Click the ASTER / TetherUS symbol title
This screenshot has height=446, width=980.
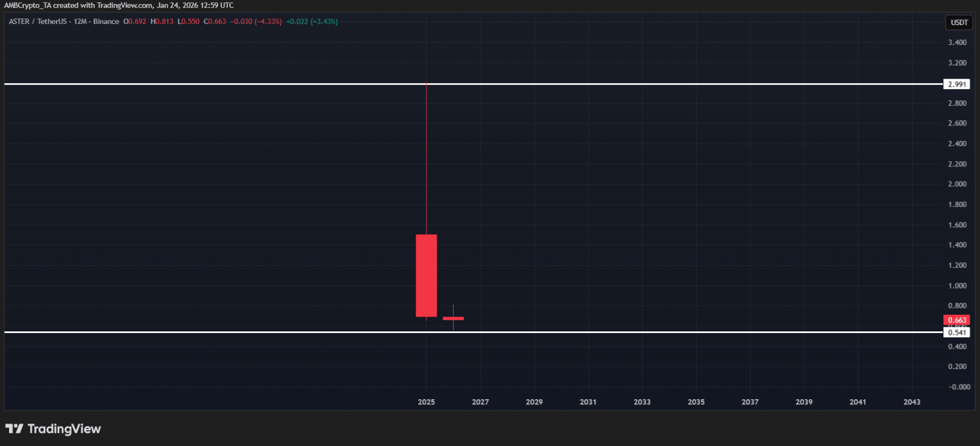coord(38,22)
